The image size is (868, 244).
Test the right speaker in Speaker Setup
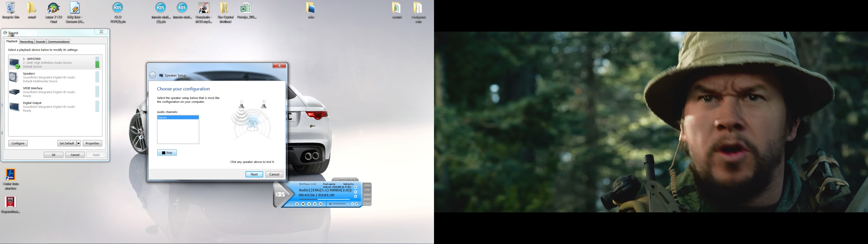pyautogui.click(x=264, y=104)
